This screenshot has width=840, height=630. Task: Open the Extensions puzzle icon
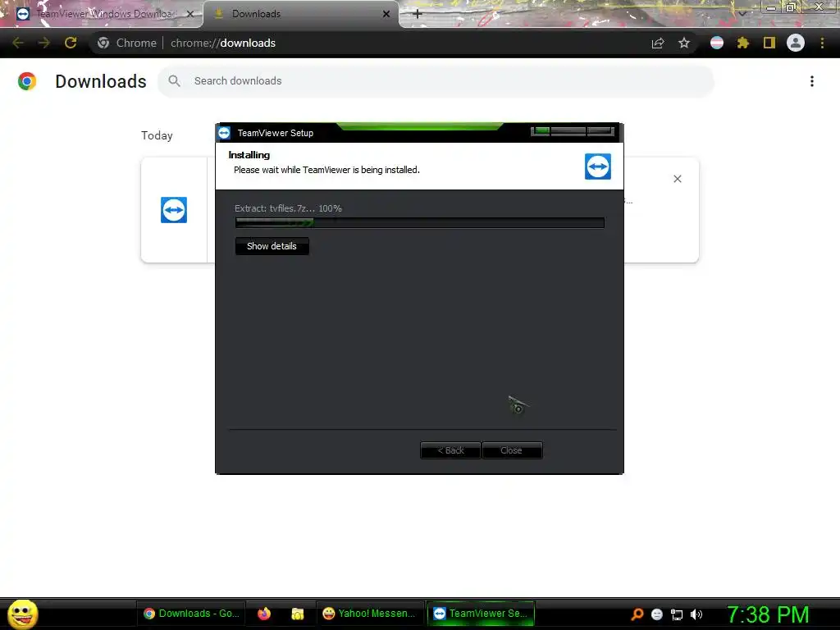(x=742, y=43)
